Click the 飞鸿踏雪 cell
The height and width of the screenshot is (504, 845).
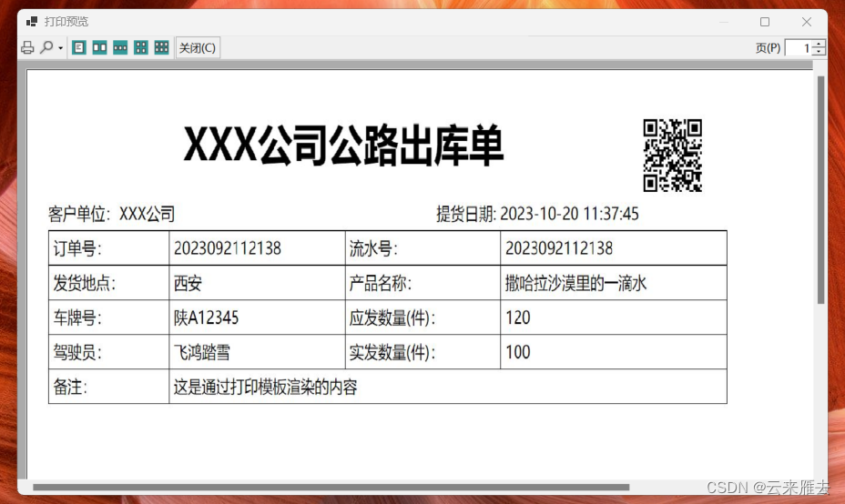[x=257, y=351]
